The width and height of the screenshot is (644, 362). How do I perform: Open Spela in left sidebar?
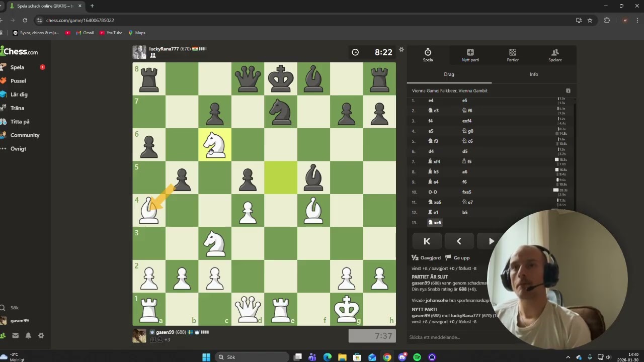[x=17, y=67]
